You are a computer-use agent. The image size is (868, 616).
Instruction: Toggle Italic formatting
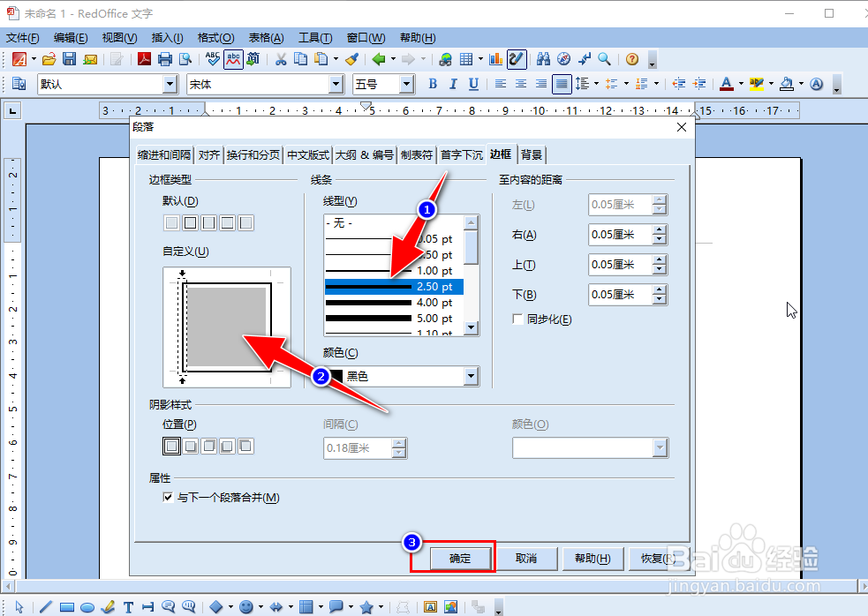(453, 84)
